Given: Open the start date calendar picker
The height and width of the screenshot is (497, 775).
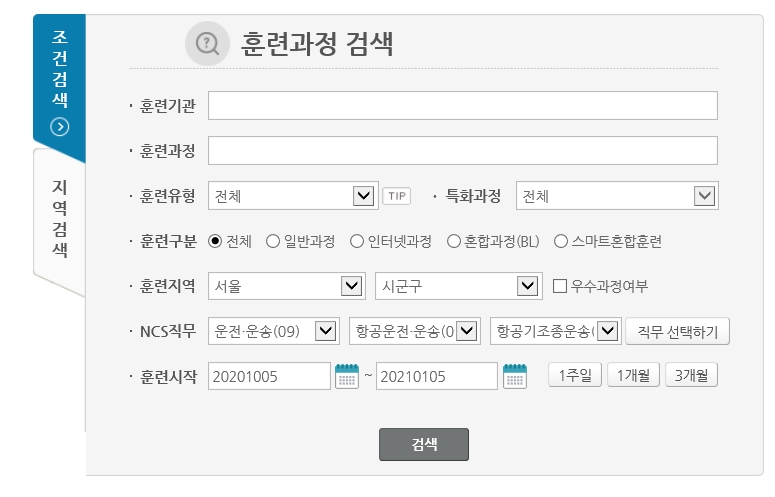Looking at the screenshot, I should [x=347, y=376].
